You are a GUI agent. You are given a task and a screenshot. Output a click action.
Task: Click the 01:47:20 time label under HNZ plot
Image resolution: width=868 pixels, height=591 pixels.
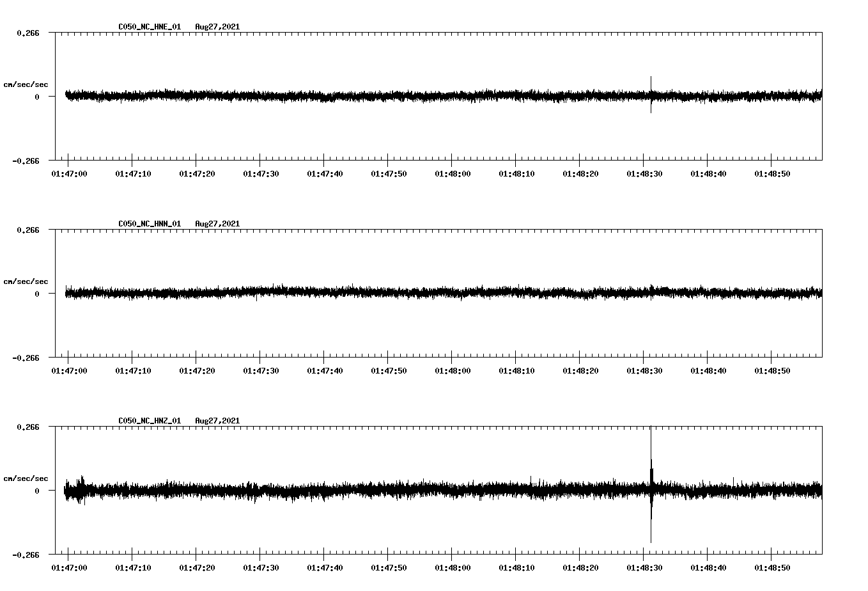197,567
